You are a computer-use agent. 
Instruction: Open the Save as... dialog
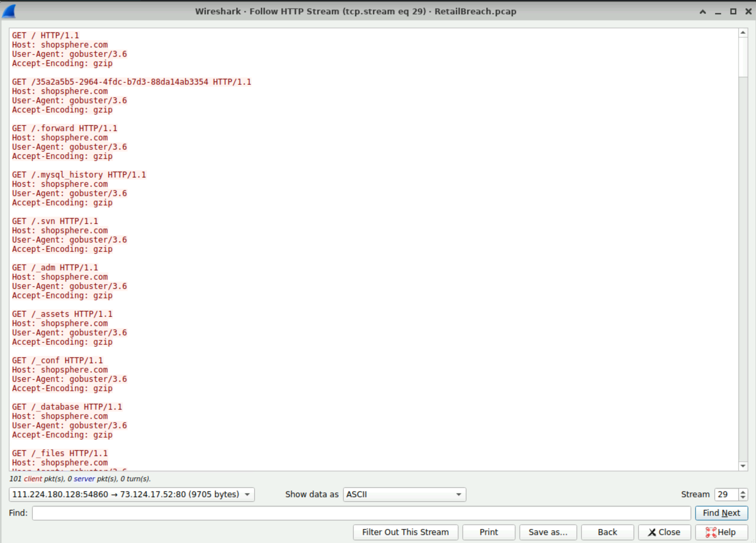[x=548, y=532]
